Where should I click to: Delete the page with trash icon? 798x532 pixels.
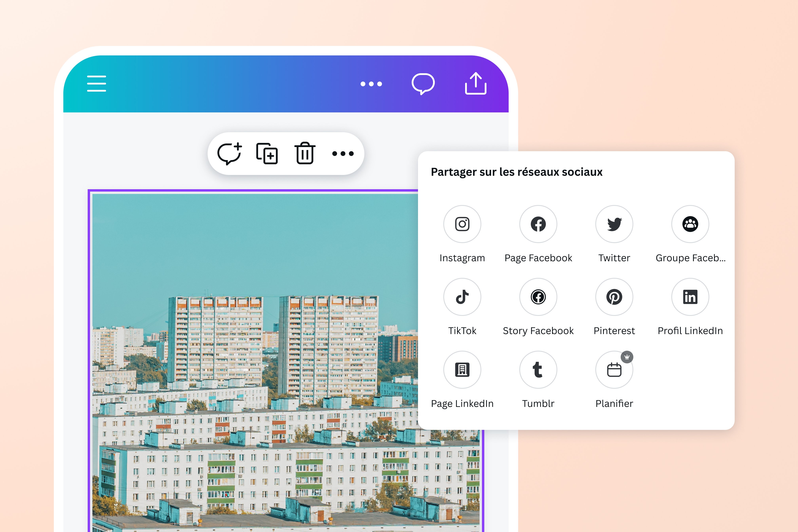[305, 153]
